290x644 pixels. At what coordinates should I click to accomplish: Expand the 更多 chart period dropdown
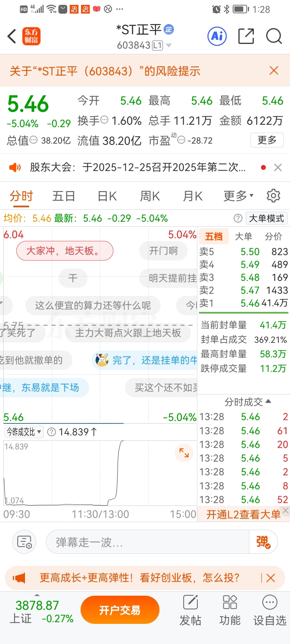(x=238, y=196)
